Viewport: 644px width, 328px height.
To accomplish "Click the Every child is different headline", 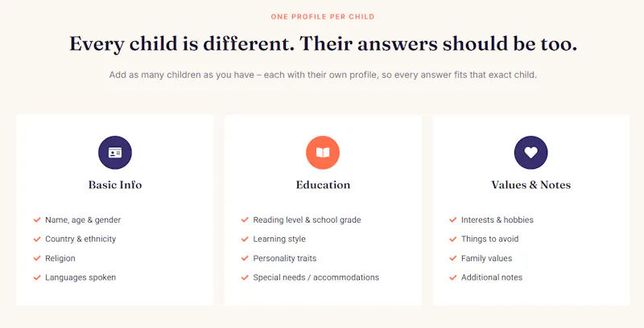I will point(323,44).
